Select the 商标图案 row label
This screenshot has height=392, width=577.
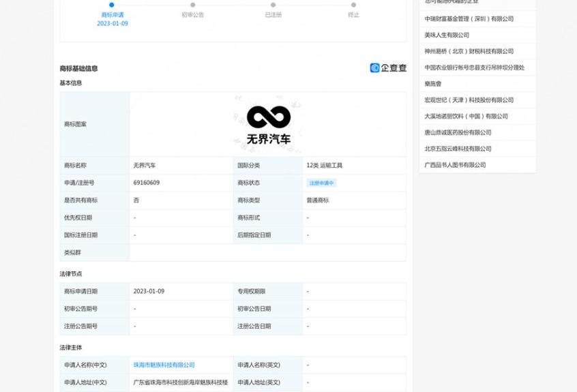95,124
